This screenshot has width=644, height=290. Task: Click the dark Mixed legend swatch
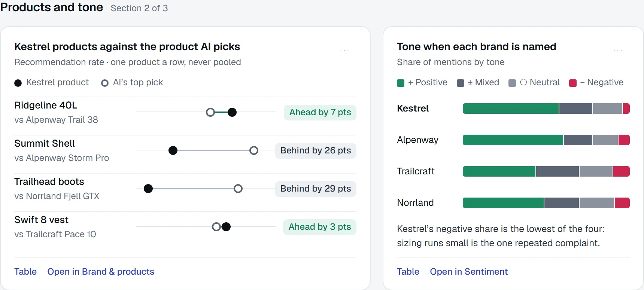click(x=461, y=83)
